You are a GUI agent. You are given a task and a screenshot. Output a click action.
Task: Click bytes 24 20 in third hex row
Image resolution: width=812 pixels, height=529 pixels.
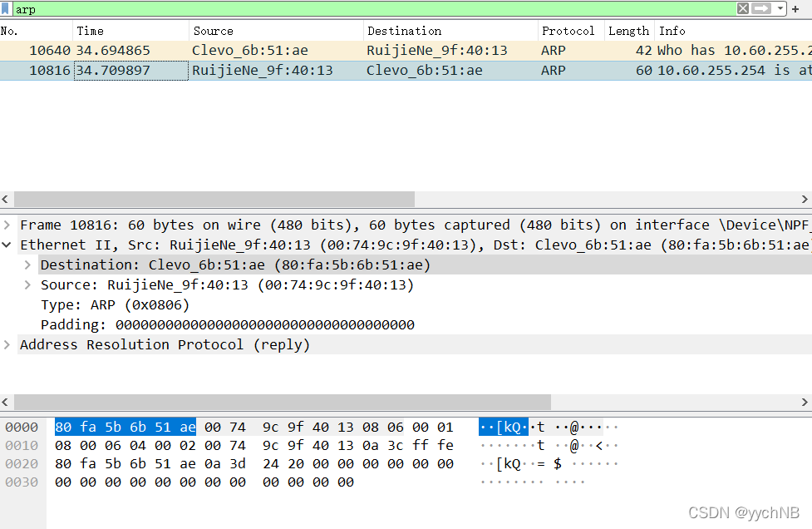coord(283,464)
